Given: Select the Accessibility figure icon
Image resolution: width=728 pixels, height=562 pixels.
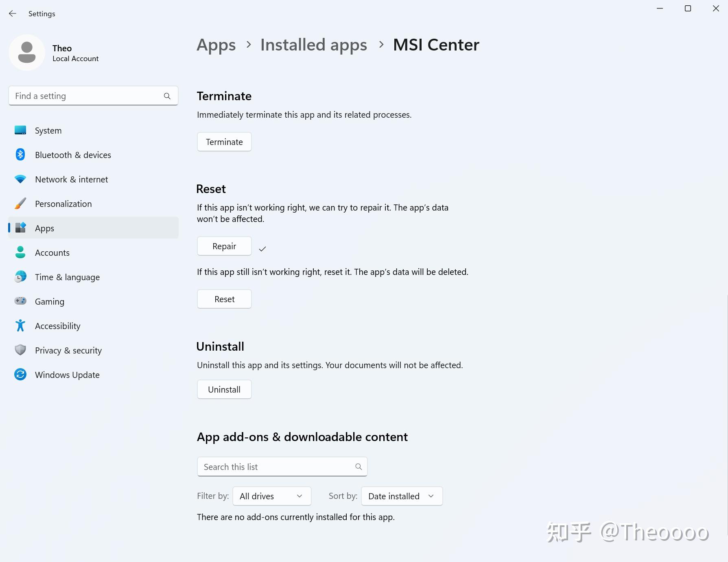Looking at the screenshot, I should coord(20,326).
